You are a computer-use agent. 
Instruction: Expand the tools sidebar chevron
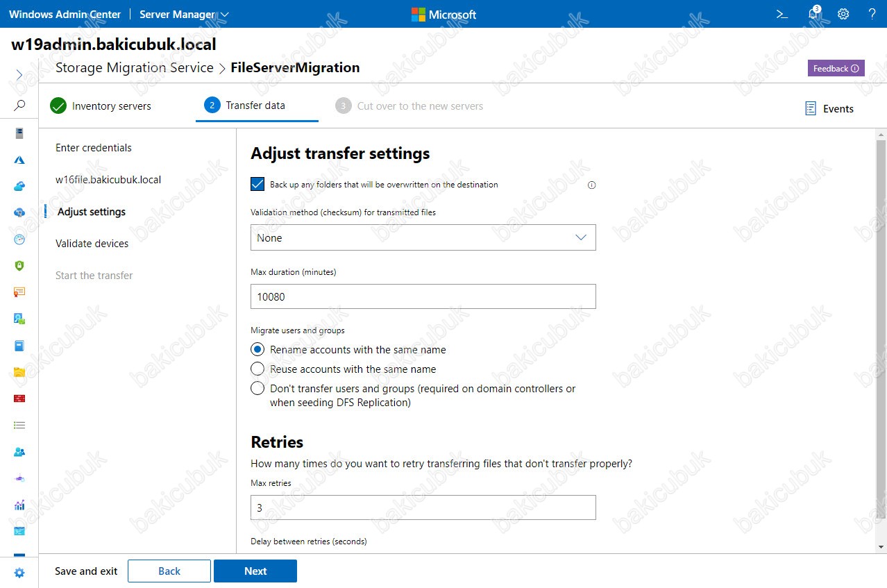[19, 74]
